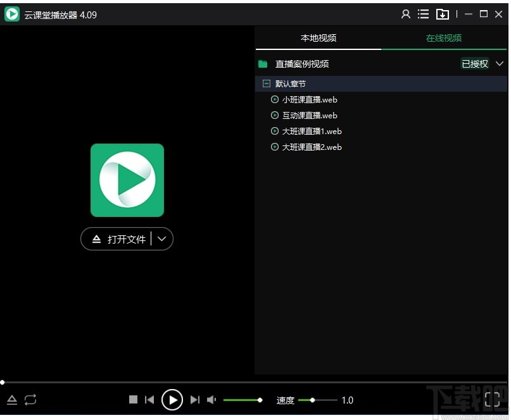Click the large green play logo thumbnail

pos(127,180)
